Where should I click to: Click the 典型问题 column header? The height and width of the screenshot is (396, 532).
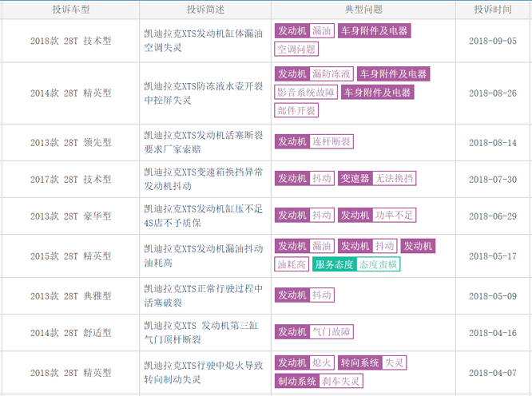click(363, 10)
